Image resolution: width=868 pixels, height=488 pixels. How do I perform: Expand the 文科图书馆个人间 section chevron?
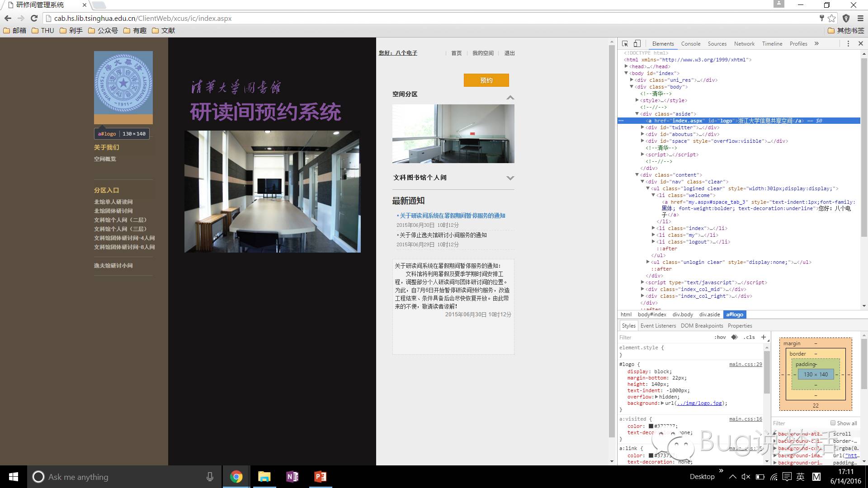click(510, 178)
